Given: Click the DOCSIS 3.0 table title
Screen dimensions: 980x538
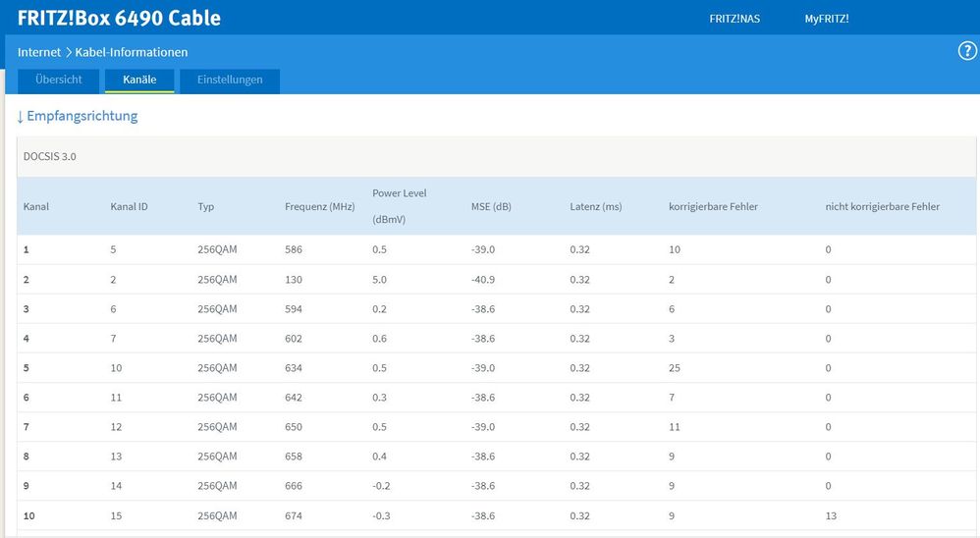Looking at the screenshot, I should pos(50,156).
